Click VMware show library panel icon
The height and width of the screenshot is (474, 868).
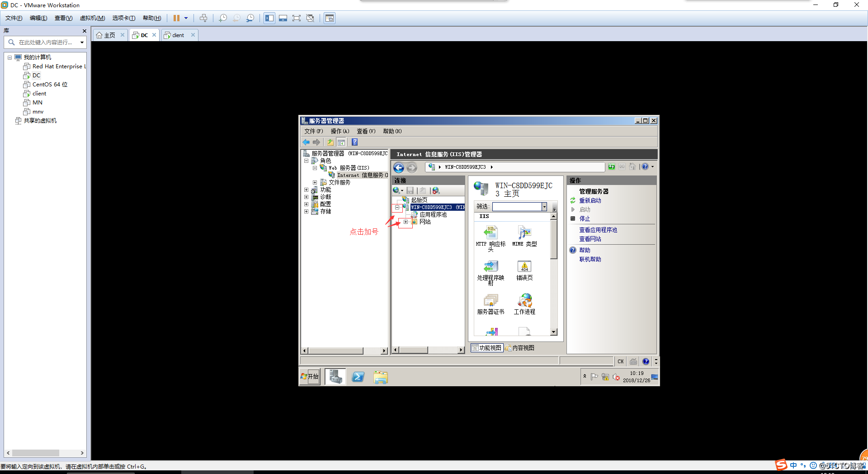click(x=269, y=18)
